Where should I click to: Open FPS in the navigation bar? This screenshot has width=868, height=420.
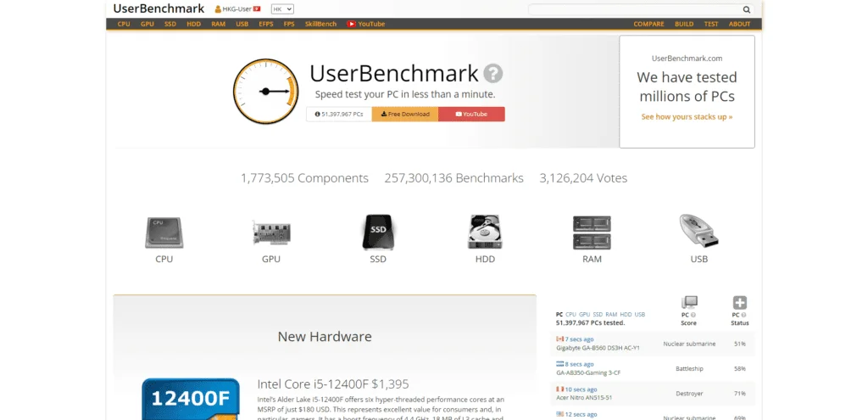[x=289, y=24]
